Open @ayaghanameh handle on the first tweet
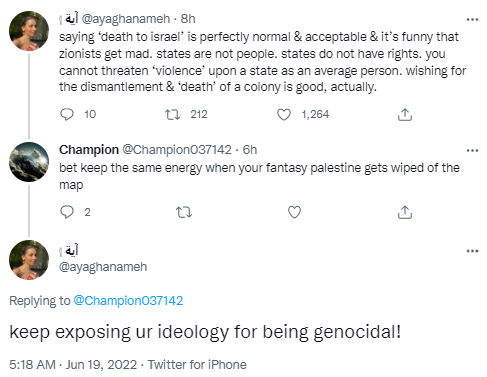This screenshot has height=377, width=487. (126, 19)
